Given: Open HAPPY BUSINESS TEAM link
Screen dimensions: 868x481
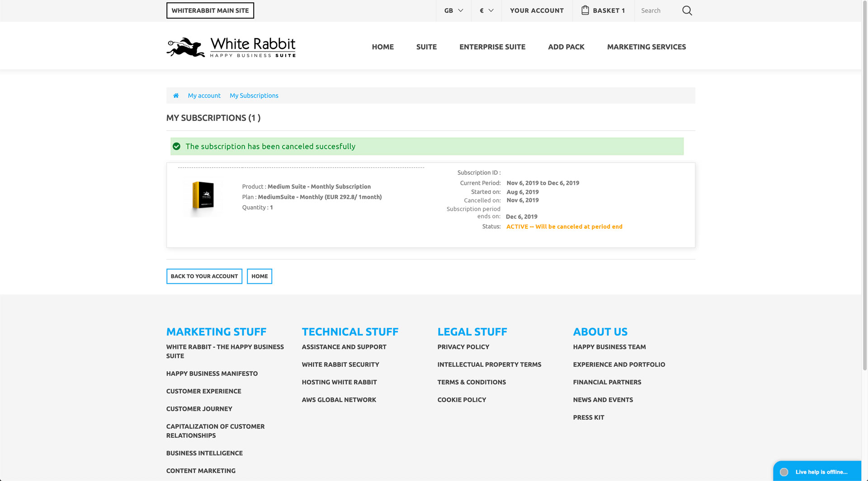Looking at the screenshot, I should pos(609,347).
